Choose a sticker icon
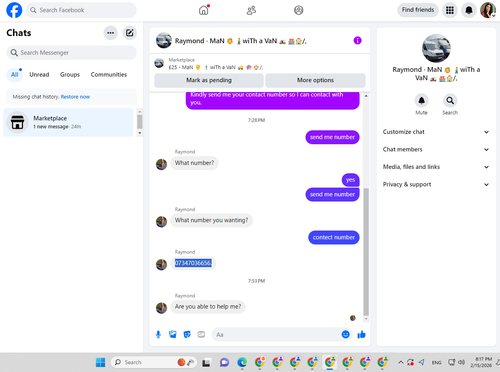The height and width of the screenshot is (372, 500). pyautogui.click(x=187, y=334)
